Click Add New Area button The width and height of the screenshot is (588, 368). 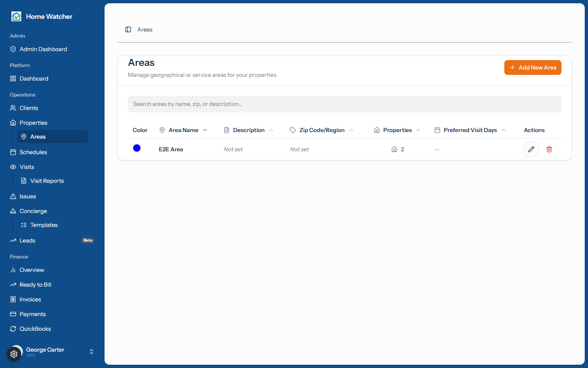click(x=532, y=67)
